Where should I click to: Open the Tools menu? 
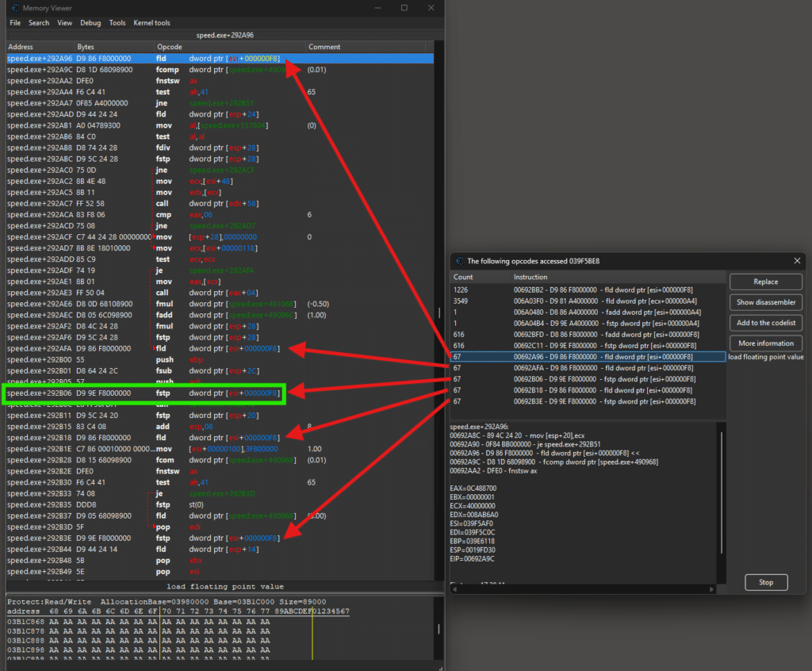coord(117,23)
